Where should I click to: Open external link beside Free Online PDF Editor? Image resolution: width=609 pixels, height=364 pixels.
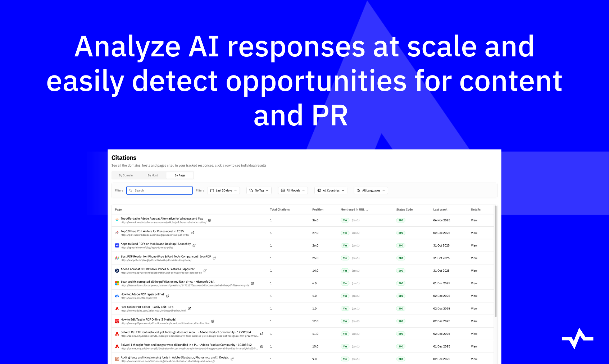tap(189, 309)
